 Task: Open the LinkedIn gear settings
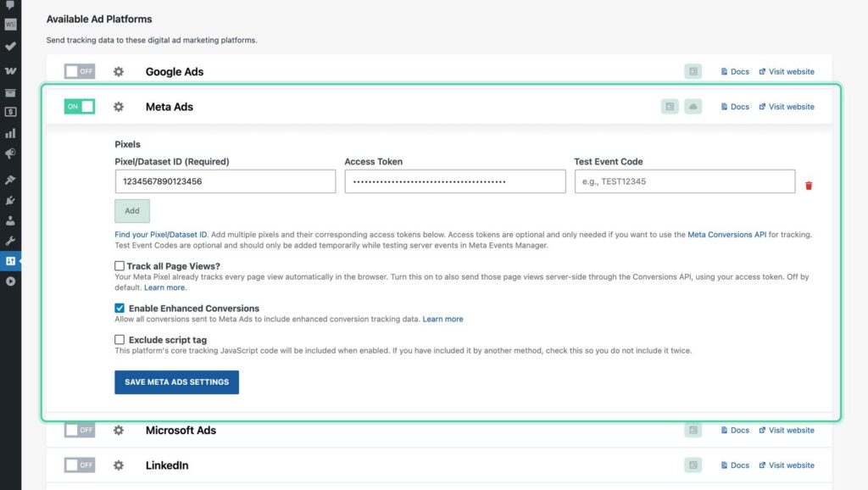point(119,465)
